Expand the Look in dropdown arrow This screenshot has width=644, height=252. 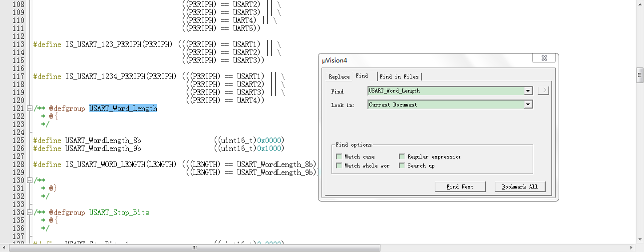pyautogui.click(x=528, y=104)
